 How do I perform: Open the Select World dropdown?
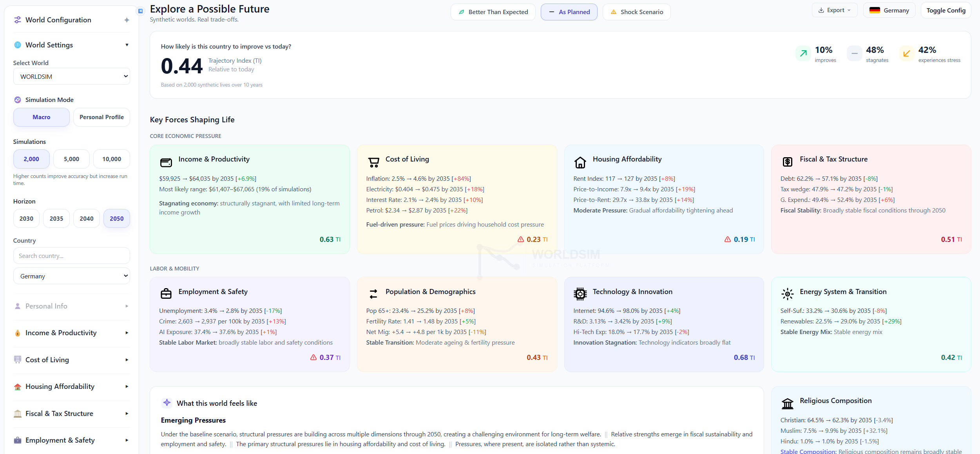pyautogui.click(x=72, y=76)
